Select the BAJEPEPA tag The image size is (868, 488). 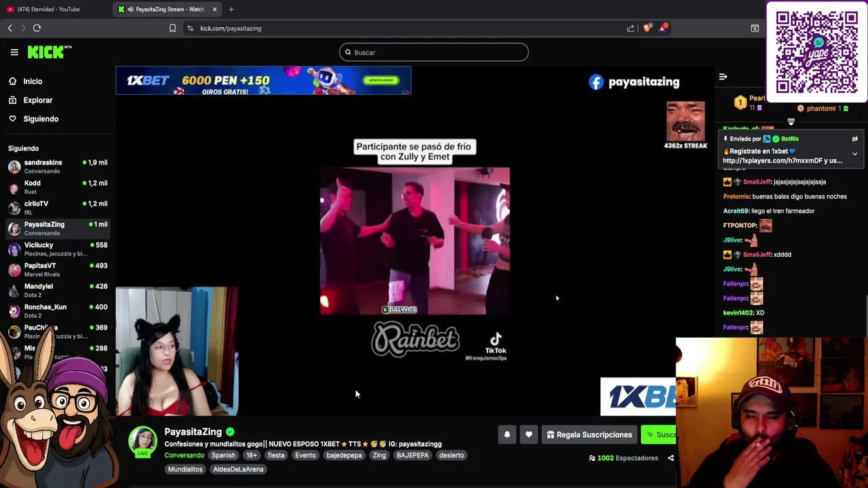413,455
